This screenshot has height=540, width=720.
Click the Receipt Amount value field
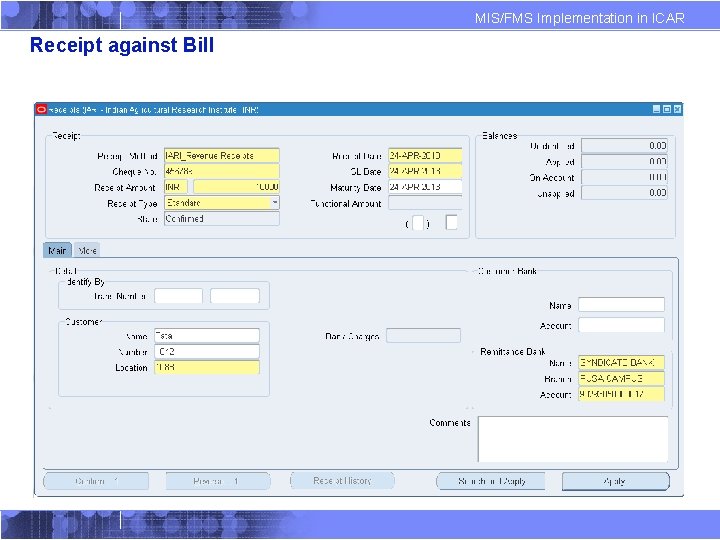coord(236,187)
